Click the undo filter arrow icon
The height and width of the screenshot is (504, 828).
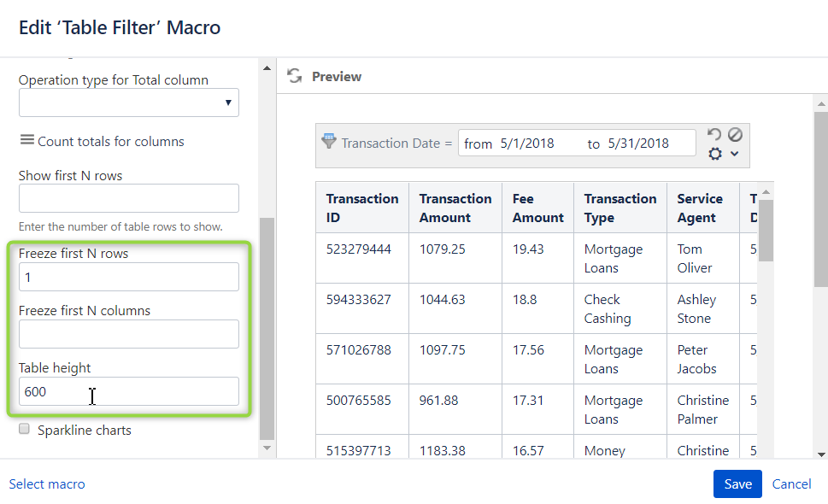[714, 135]
